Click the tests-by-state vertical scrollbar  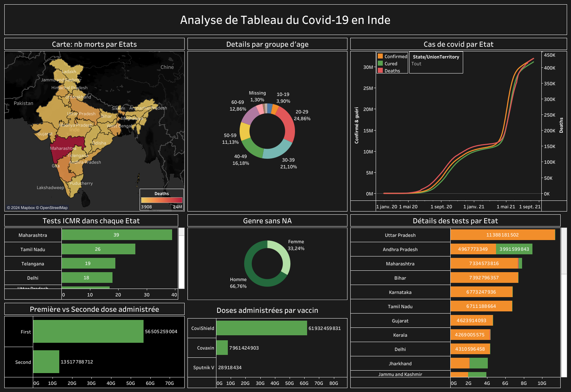(x=564, y=302)
